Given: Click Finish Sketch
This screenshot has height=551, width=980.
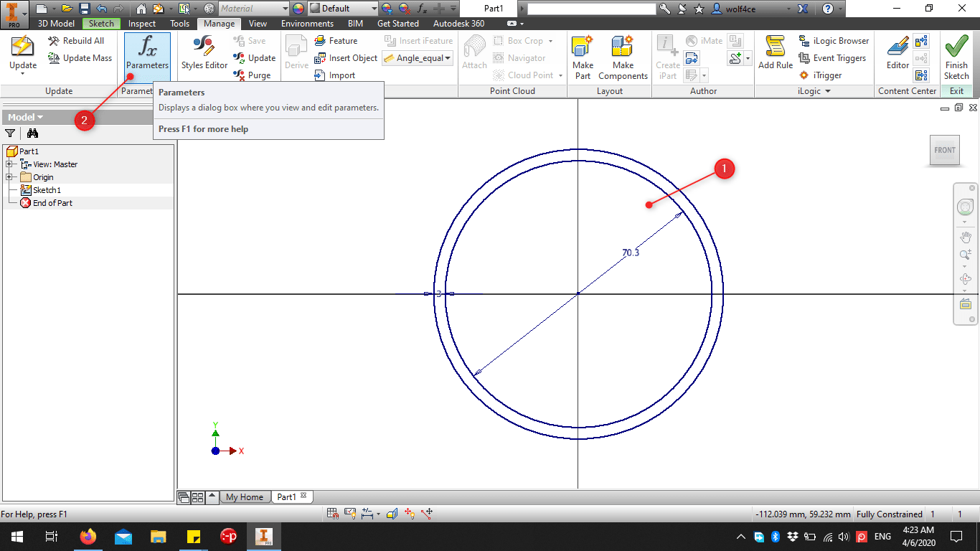Looking at the screenshot, I should tap(956, 57).
